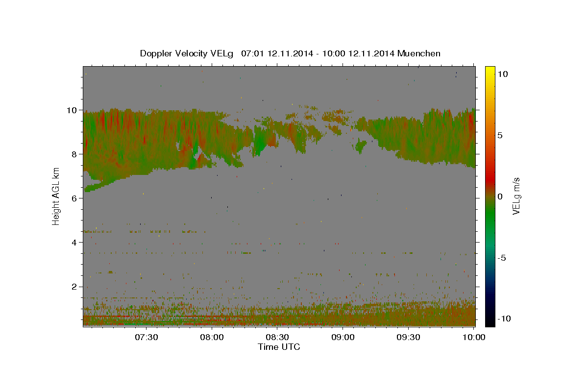Click the '08:00' time tick label

click(212, 338)
